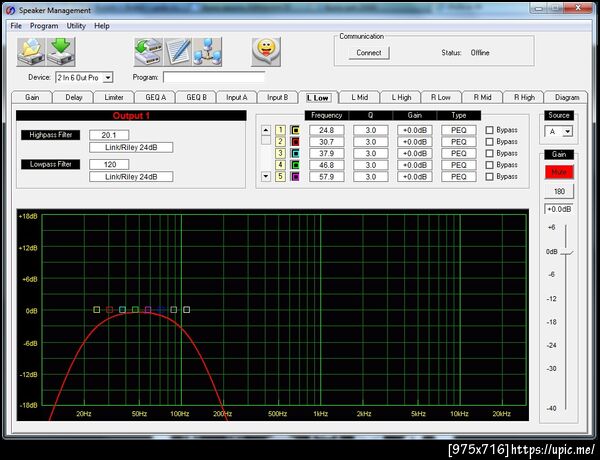Open the Device dropdown showing 2 In 6 Out Pro

[108, 77]
